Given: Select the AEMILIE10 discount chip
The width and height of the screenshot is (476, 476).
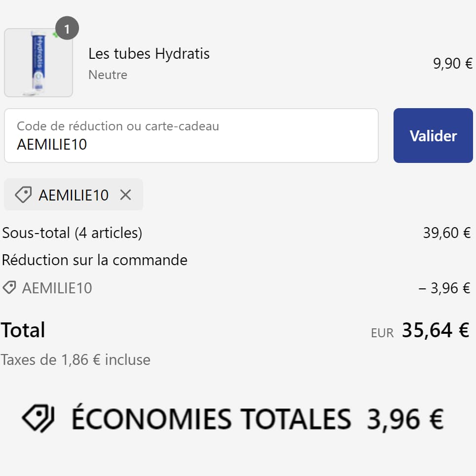Looking at the screenshot, I should coord(73,195).
